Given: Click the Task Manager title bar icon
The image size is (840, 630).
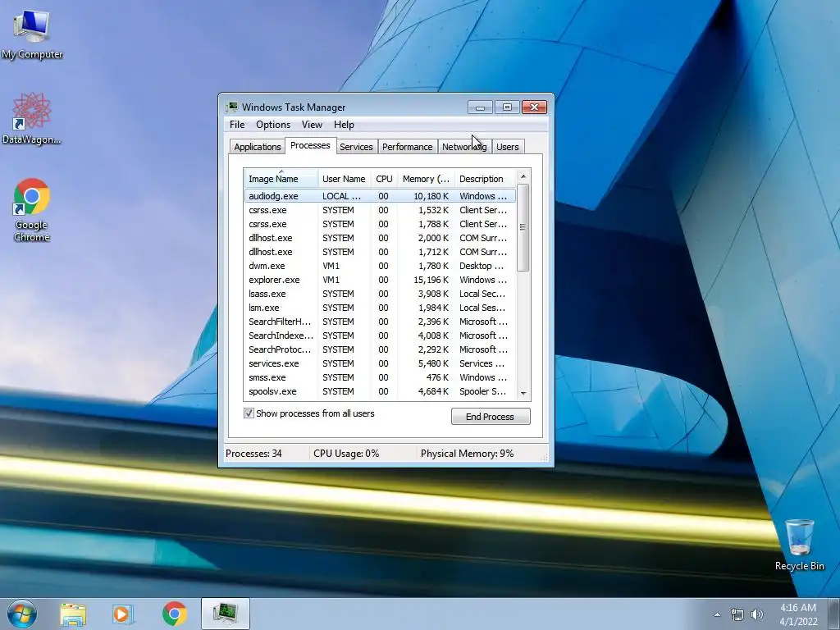Looking at the screenshot, I should (232, 107).
